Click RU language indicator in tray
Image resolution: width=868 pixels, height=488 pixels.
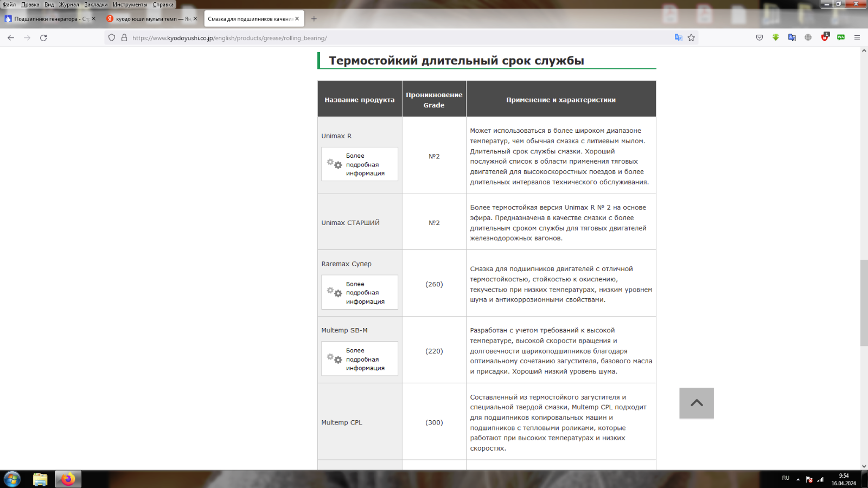click(786, 478)
